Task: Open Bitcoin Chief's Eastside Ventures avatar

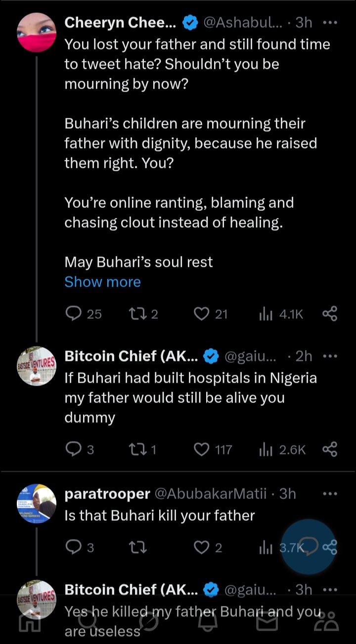Action: 37,366
